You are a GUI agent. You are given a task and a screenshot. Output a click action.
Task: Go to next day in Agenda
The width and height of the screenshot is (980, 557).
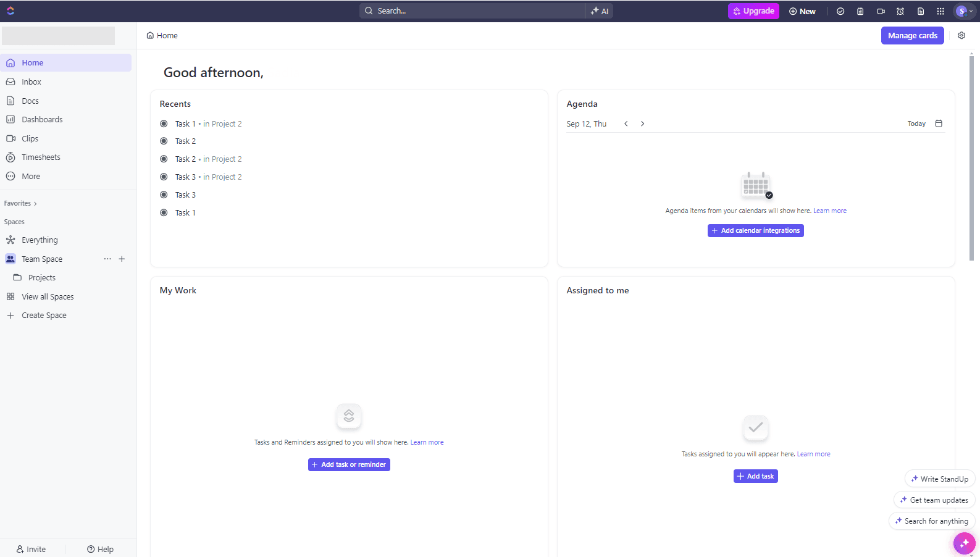[x=642, y=124]
